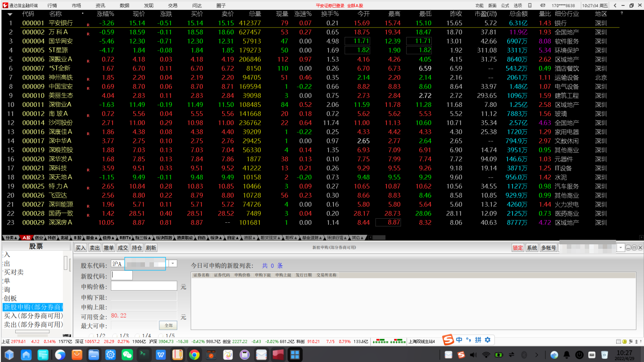Switch to the 创业 tab
Screen dimensions: 644x362
coord(39,238)
